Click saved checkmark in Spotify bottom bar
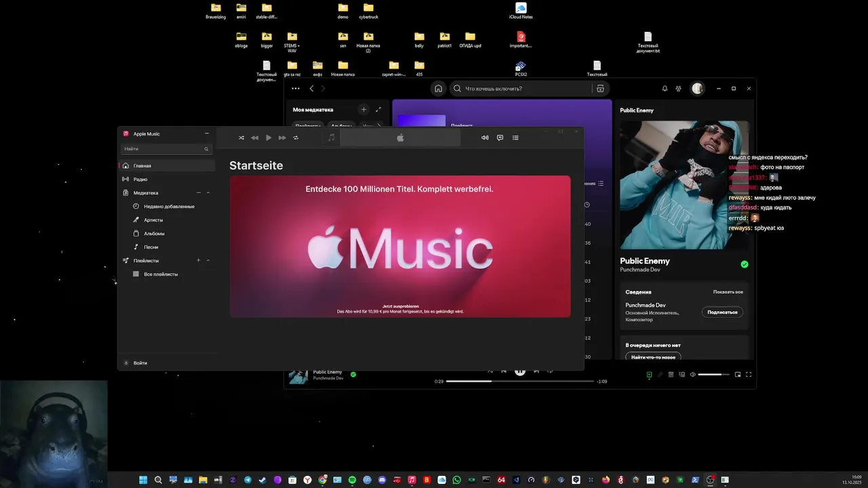The image size is (868, 488). tap(353, 374)
